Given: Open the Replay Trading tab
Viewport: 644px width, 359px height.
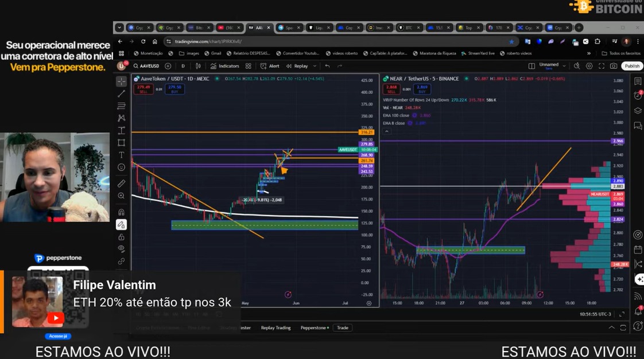Looking at the screenshot, I should (276, 328).
